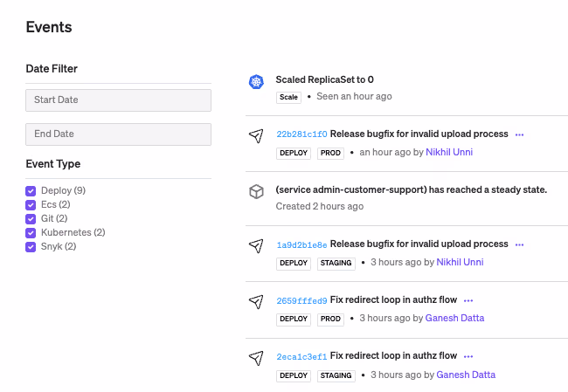568x392 pixels.
Task: Click the paper plane icon beside commit 2eca1c3ef1
Action: coord(256,358)
